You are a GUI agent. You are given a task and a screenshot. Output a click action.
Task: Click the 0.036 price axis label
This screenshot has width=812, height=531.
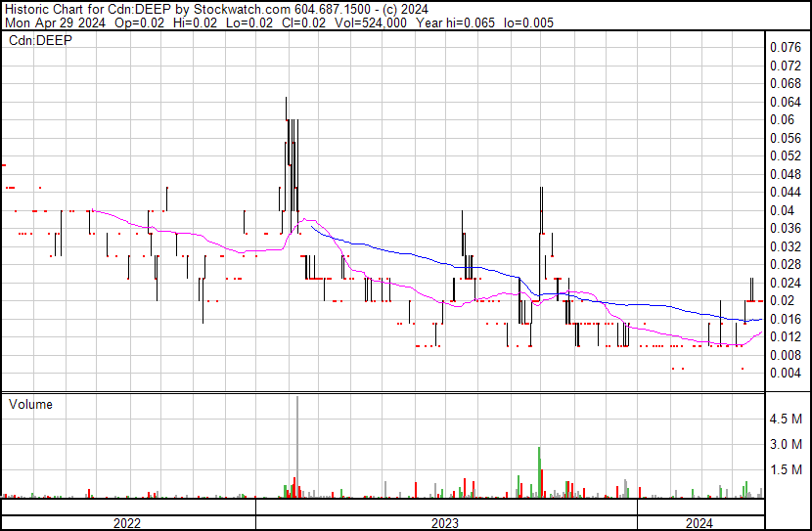[786, 228]
